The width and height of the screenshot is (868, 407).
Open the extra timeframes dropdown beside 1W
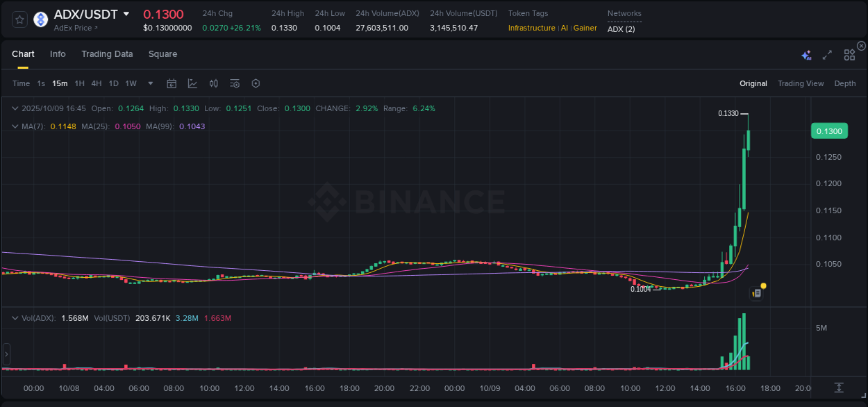[149, 83]
